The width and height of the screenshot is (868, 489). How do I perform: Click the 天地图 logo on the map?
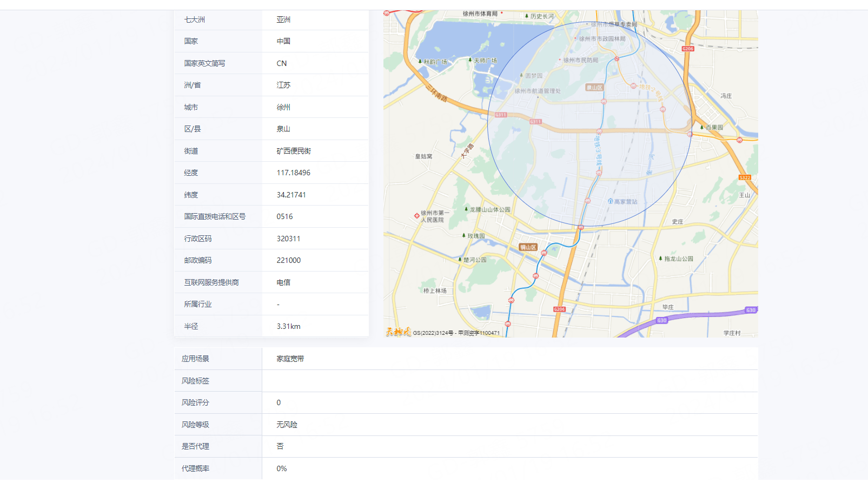[398, 332]
